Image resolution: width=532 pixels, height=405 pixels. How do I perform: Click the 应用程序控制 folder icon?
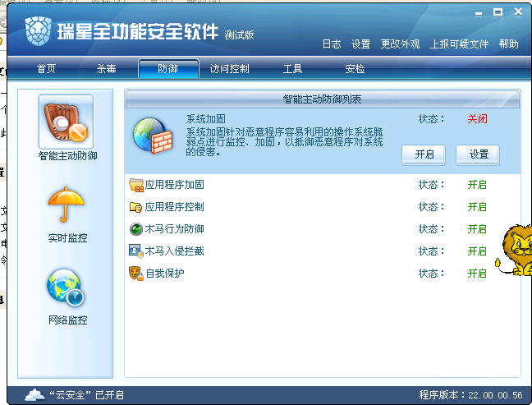(x=135, y=207)
